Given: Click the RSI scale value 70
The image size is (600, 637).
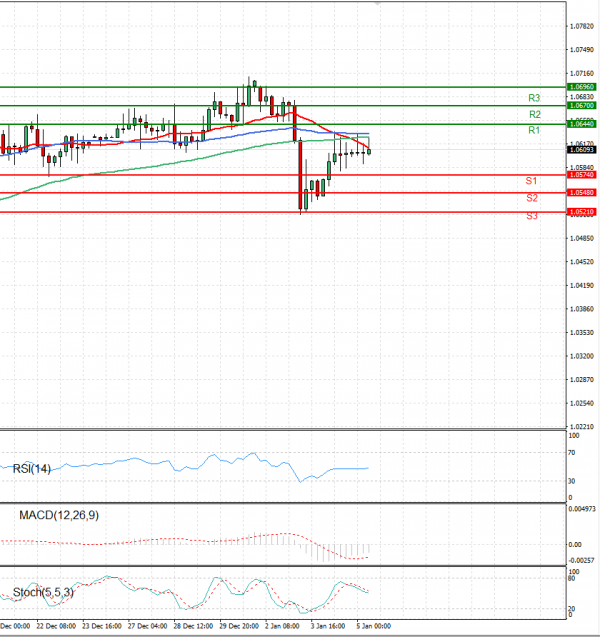Looking at the screenshot, I should [572, 453].
